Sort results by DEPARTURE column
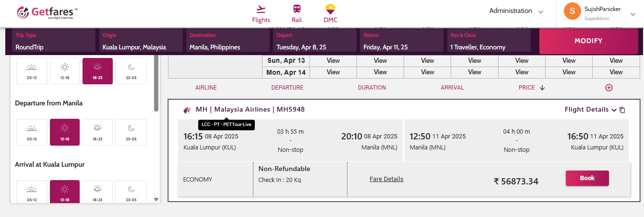This screenshot has width=644, height=217. [x=287, y=88]
